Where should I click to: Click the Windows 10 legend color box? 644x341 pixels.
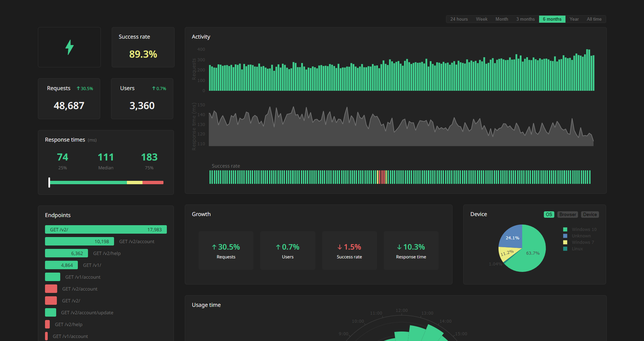point(565,229)
